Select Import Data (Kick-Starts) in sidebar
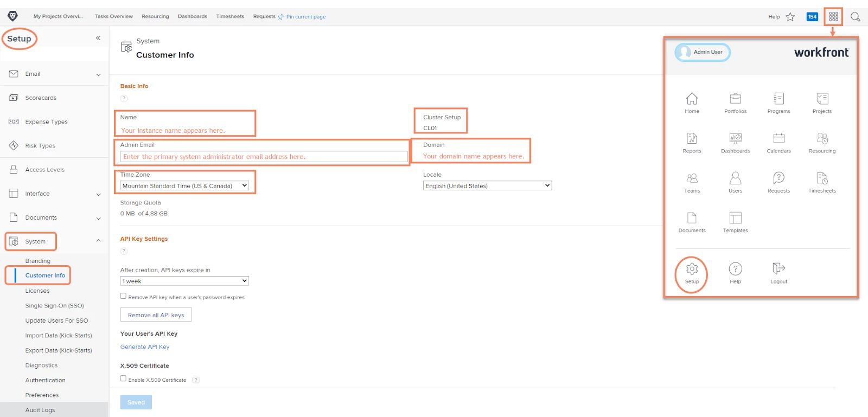 [59, 336]
